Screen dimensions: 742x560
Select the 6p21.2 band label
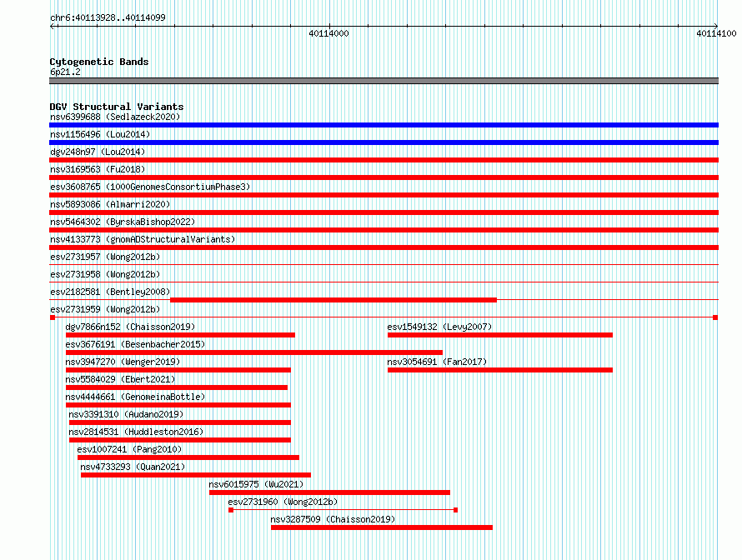tap(65, 72)
